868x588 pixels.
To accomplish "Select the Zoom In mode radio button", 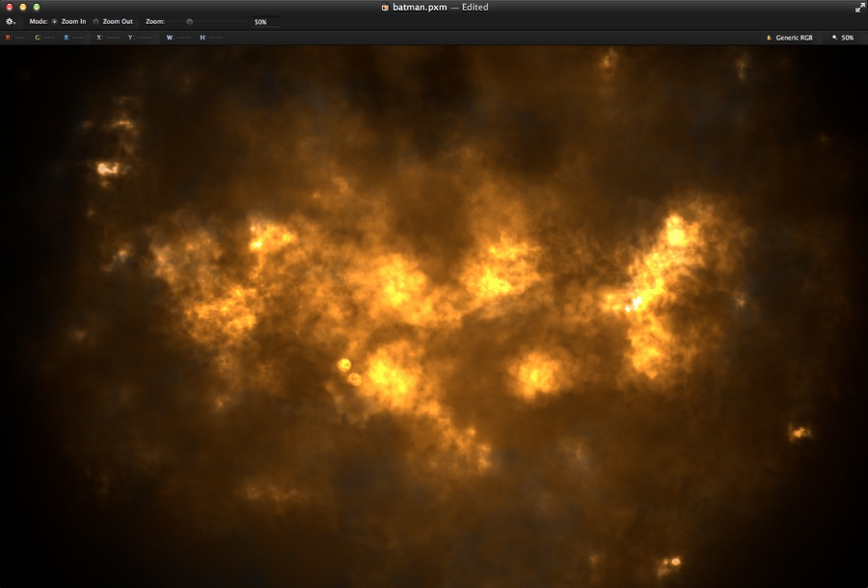I will tap(54, 21).
